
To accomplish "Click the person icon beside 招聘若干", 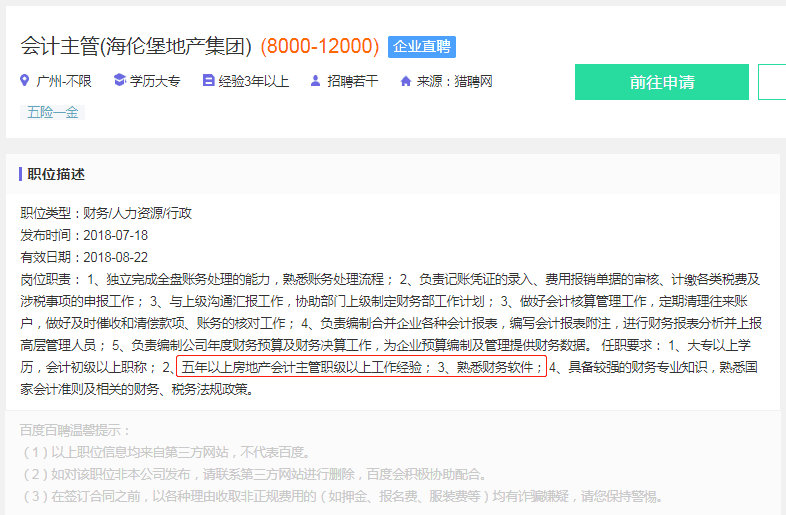I will [x=316, y=81].
